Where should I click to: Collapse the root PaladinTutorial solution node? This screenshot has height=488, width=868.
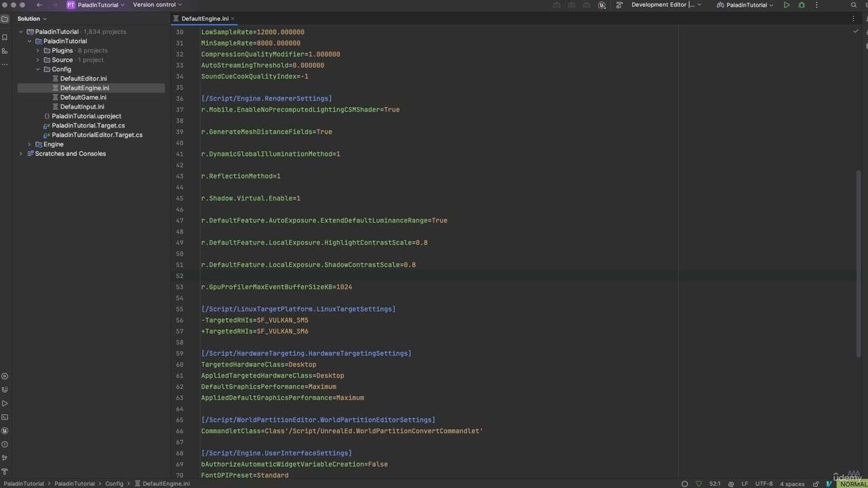tap(21, 32)
